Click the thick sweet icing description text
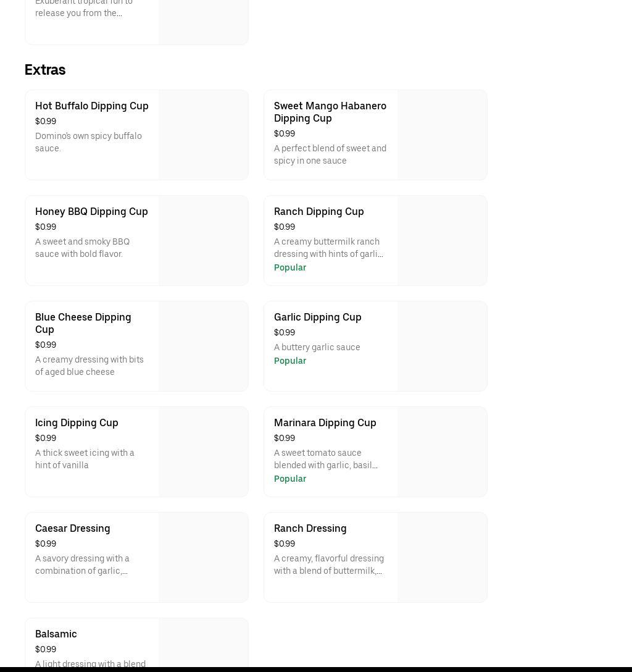Image resolution: width=632 pixels, height=672 pixels. coord(85,459)
